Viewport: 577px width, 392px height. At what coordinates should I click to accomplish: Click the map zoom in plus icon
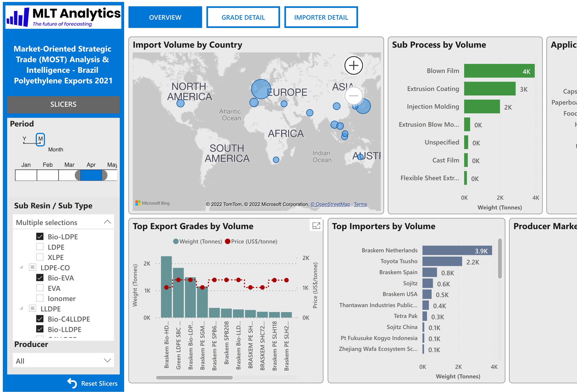(x=353, y=66)
